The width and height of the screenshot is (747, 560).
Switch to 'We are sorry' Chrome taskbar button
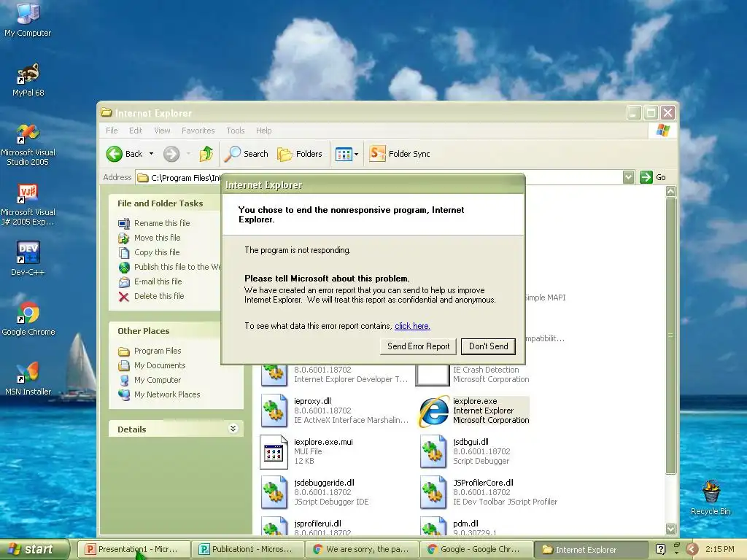[x=362, y=550]
